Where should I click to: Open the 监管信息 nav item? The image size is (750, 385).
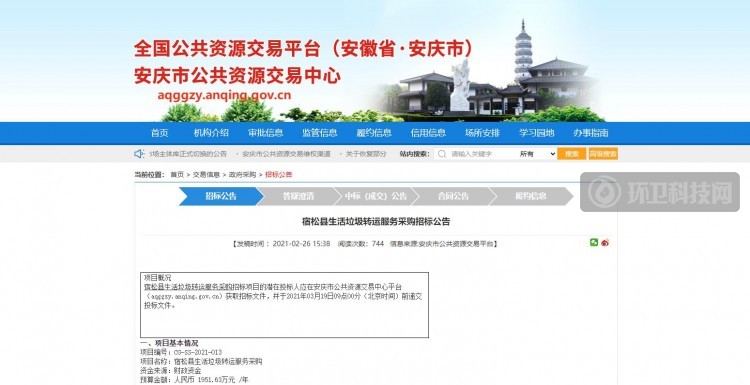coord(320,133)
